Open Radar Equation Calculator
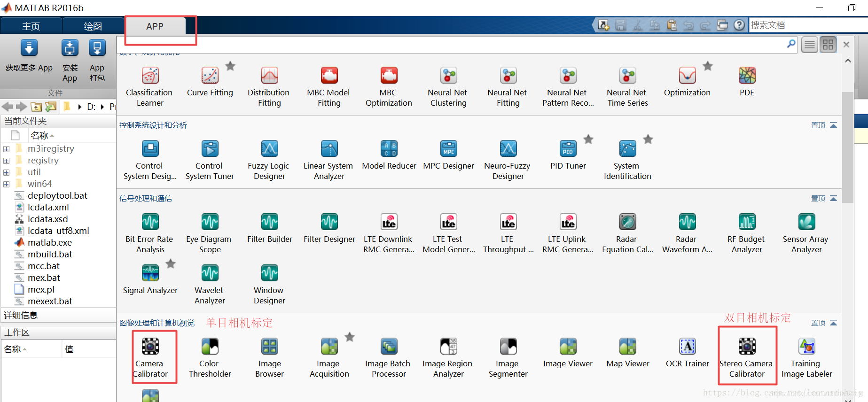Screen dimensions: 868x402 coord(627,233)
